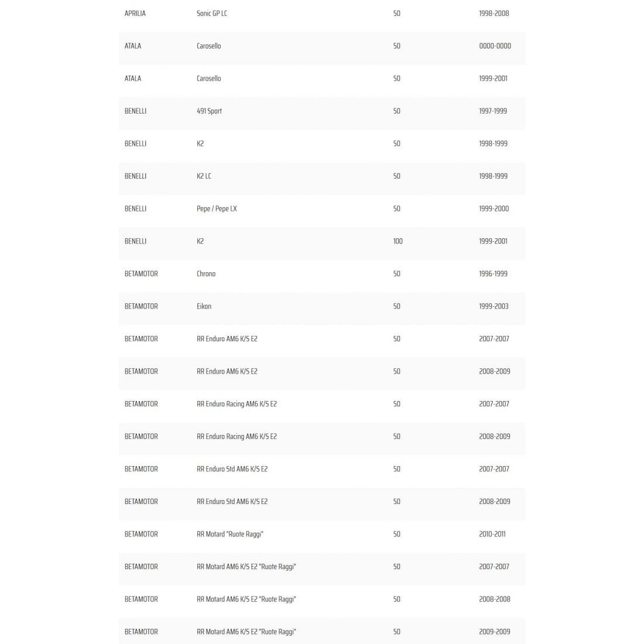
Task: Select the Pepe / Pepe LX entry
Action: click(217, 208)
